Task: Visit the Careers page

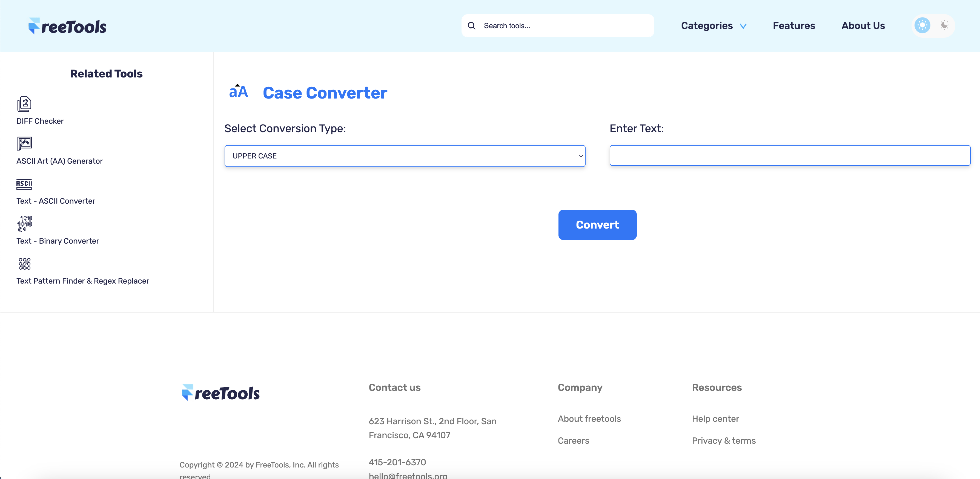Action: [x=573, y=441]
